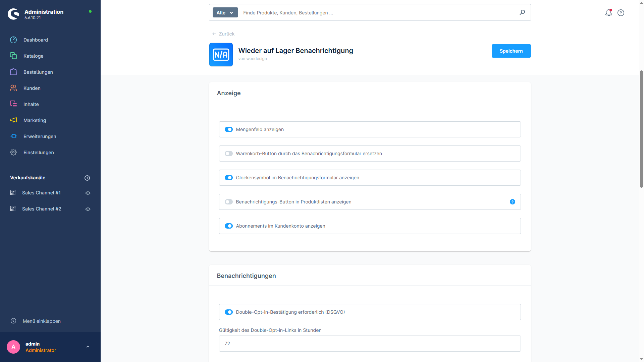Enable Warenkorb-Button ersetzen switch
Screen dimensions: 644x362
pyautogui.click(x=229, y=154)
